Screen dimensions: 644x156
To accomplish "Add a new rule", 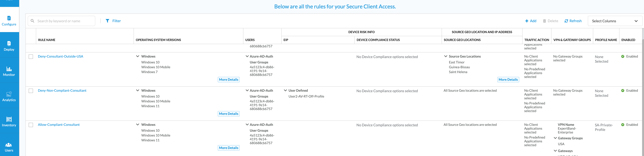I will click(531, 21).
